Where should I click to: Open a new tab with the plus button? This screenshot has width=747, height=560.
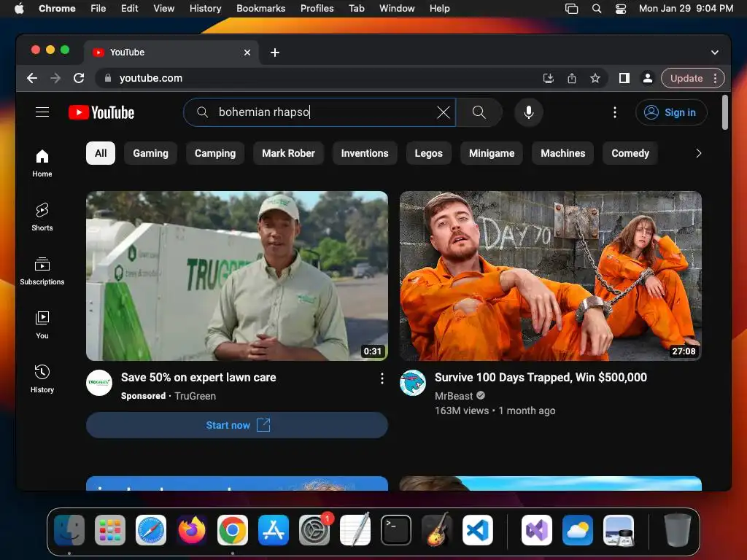point(275,52)
